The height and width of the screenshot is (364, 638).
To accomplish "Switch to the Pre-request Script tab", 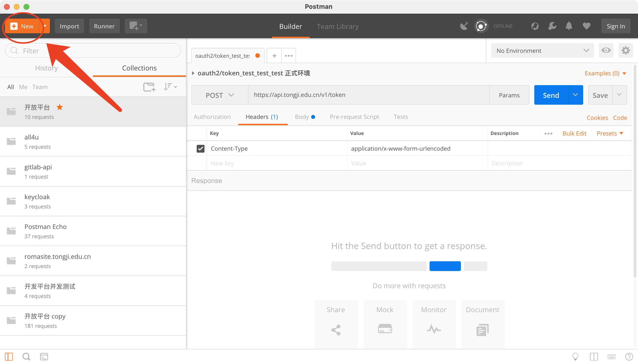I will (x=354, y=117).
